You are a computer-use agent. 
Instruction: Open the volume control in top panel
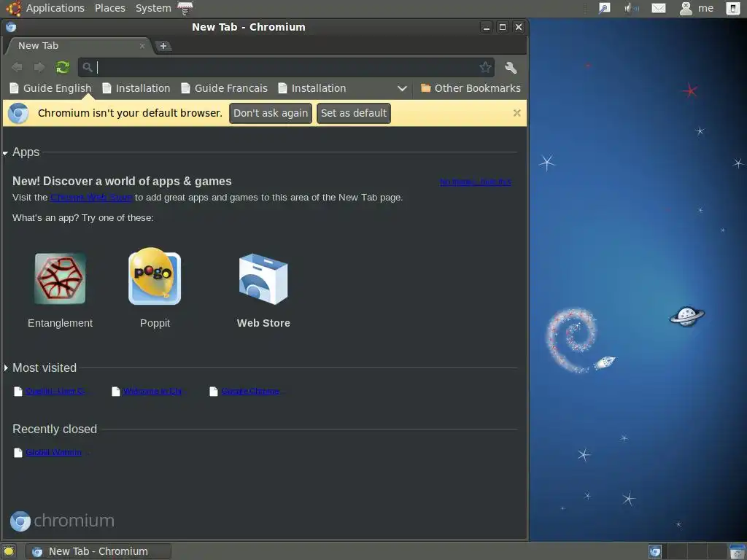[631, 8]
